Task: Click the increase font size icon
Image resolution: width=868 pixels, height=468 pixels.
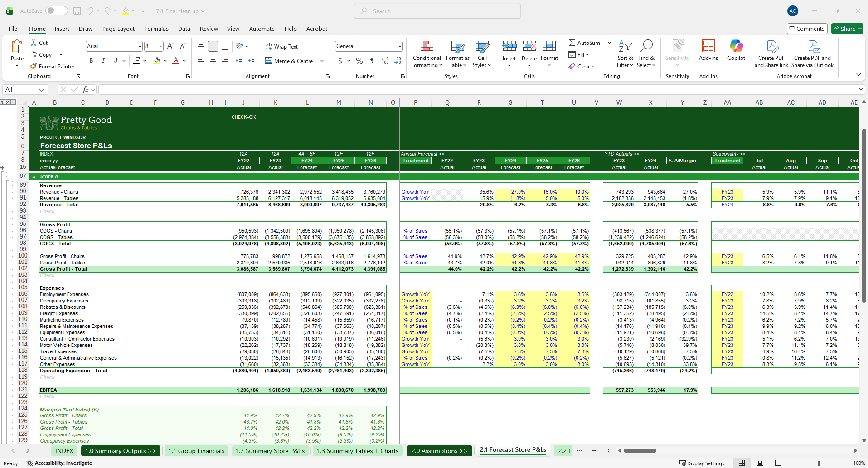Action: [x=170, y=46]
